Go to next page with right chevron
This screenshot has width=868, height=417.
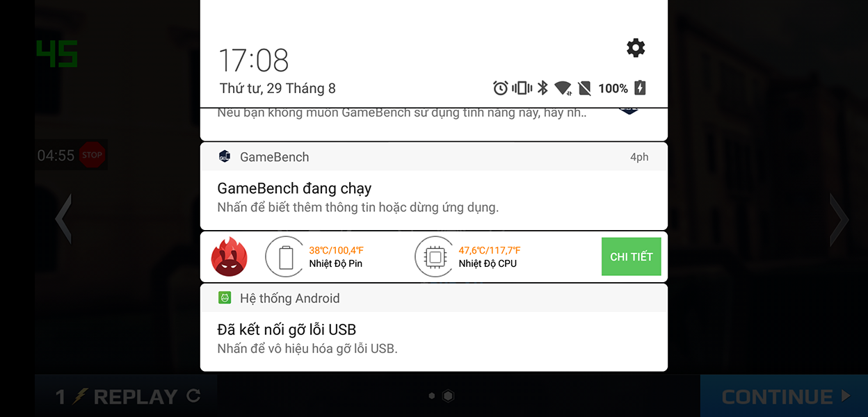(x=839, y=219)
